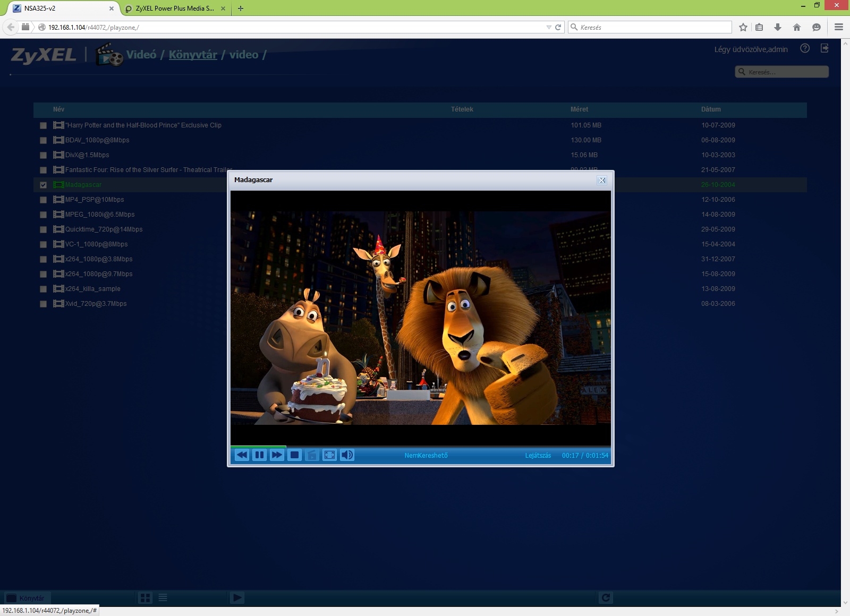Sort list by Tételek column
850x616 pixels.
coord(462,109)
